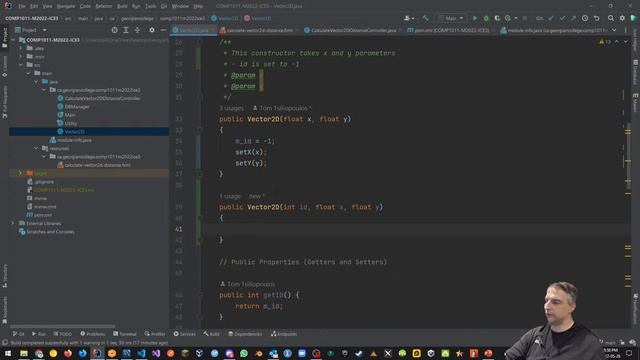
Task: Click Expand All icon in Project panel
Action: [x=126, y=30]
